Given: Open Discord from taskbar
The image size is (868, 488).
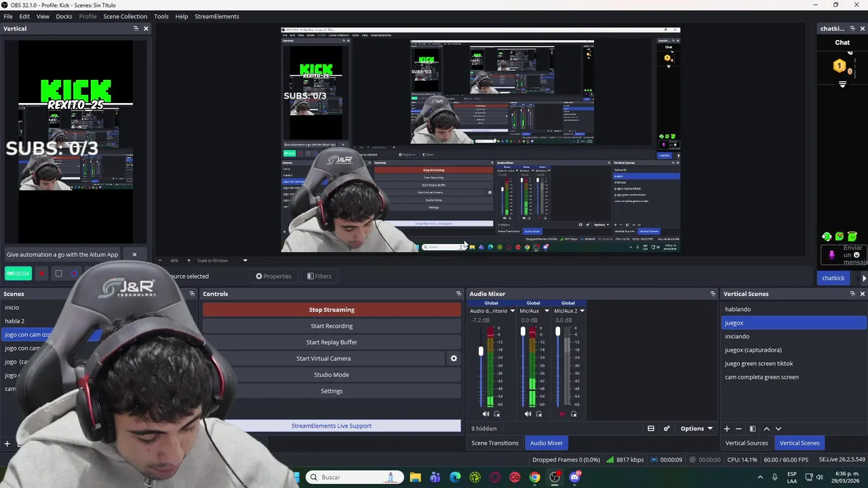Looking at the screenshot, I should tap(575, 477).
